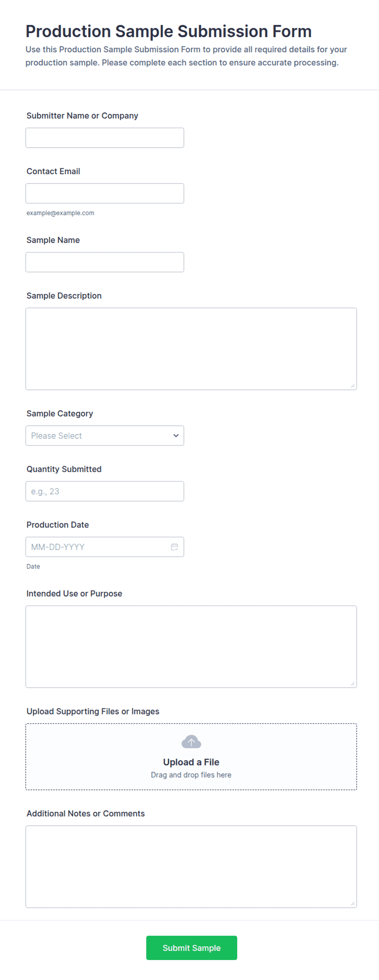Grab the Sample Description resize handle
The width and height of the screenshot is (379, 980).
click(x=353, y=386)
